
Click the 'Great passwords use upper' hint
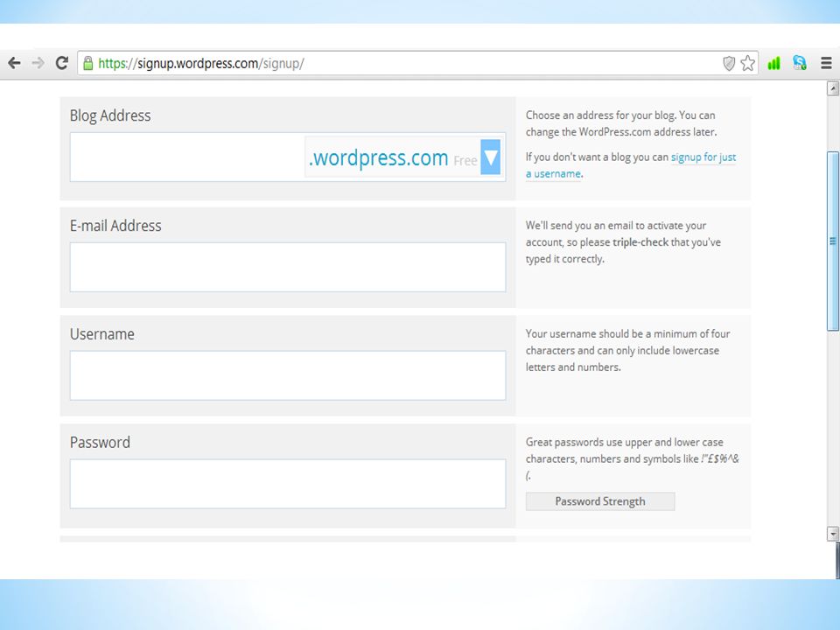(x=632, y=458)
